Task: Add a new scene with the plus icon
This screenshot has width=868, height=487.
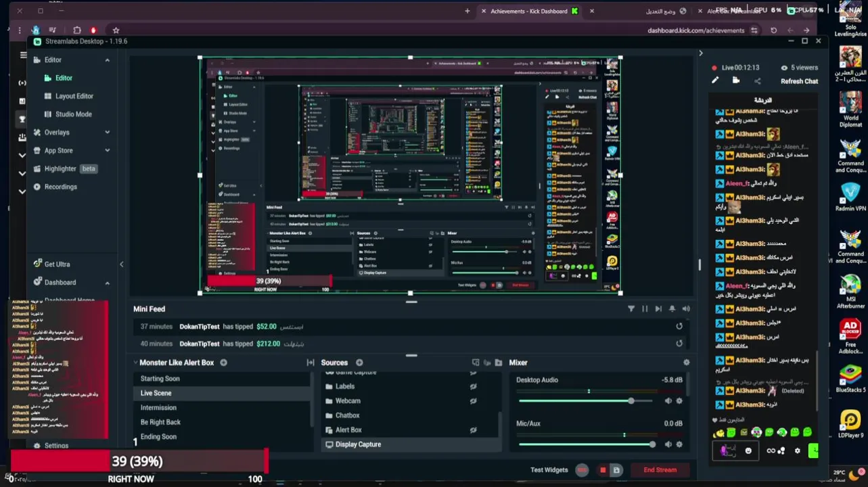Action: click(x=223, y=363)
